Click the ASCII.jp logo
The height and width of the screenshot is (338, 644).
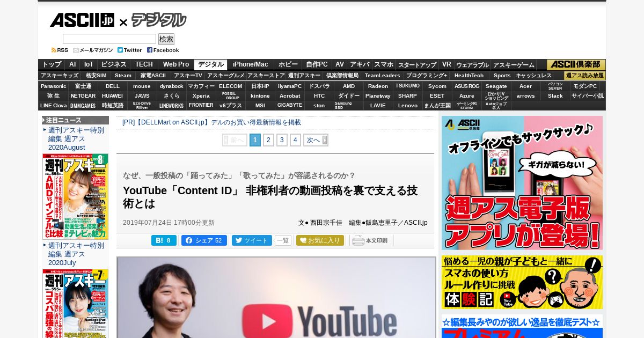coord(82,20)
